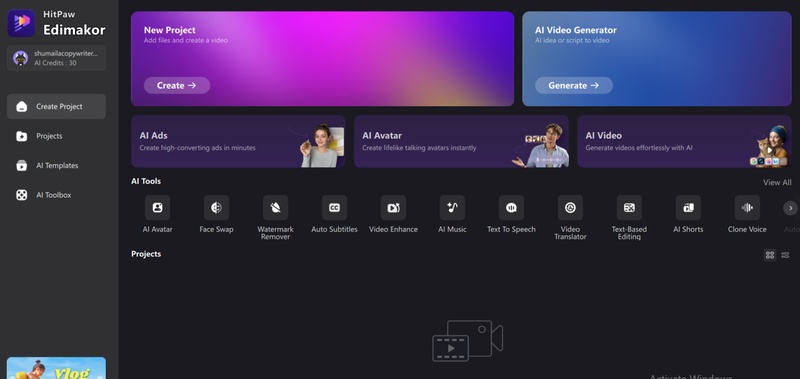Open the Text-Based Editing tool
800x379 pixels.
[x=629, y=208]
